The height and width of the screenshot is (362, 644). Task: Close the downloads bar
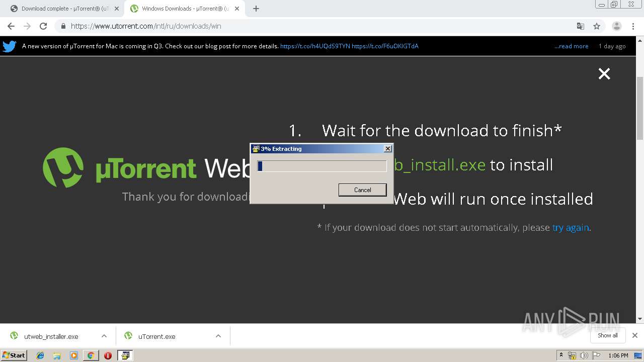(634, 335)
